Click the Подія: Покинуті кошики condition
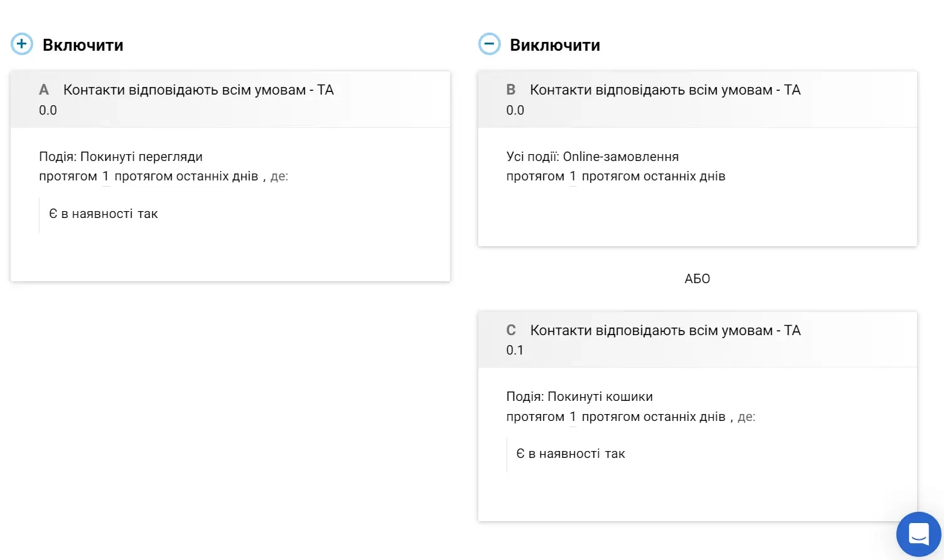Viewport: 944px width, 560px height. (x=580, y=397)
